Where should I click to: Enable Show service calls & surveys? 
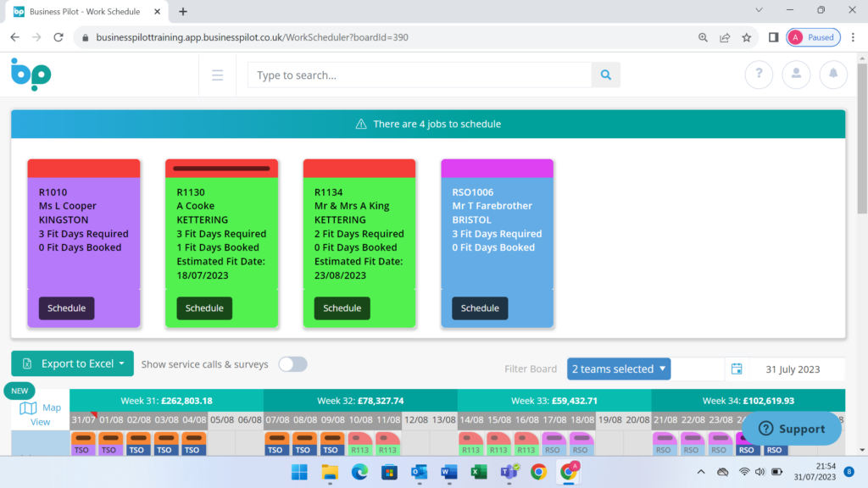click(292, 363)
